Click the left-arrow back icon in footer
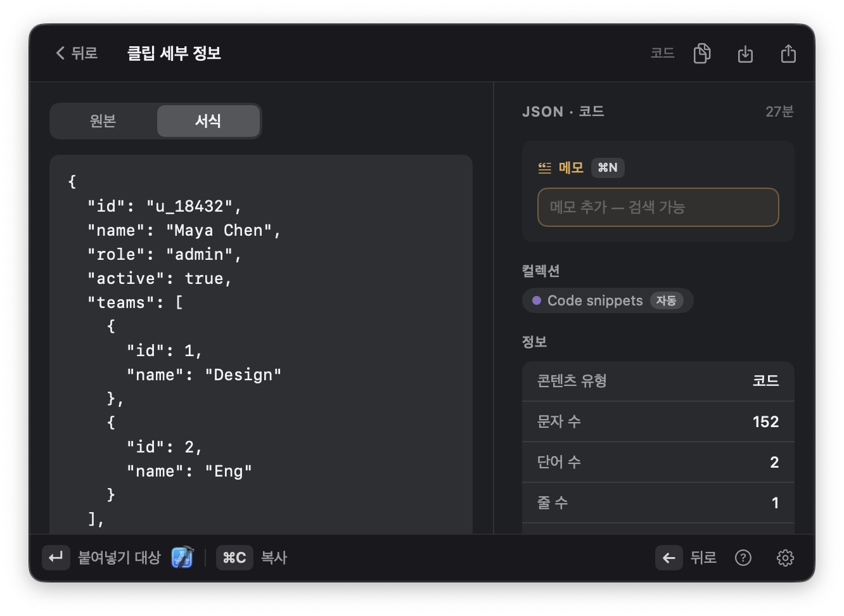Viewport: 844px width, 616px height. [668, 558]
